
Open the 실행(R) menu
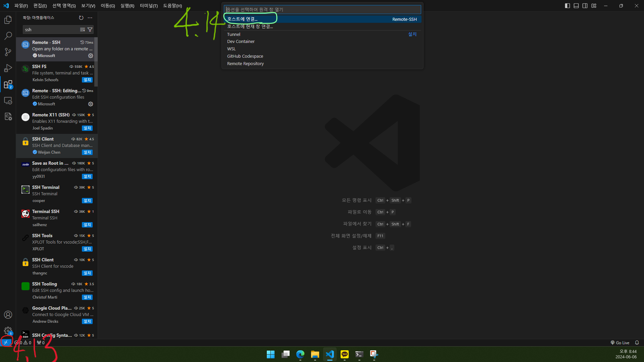coord(128,6)
